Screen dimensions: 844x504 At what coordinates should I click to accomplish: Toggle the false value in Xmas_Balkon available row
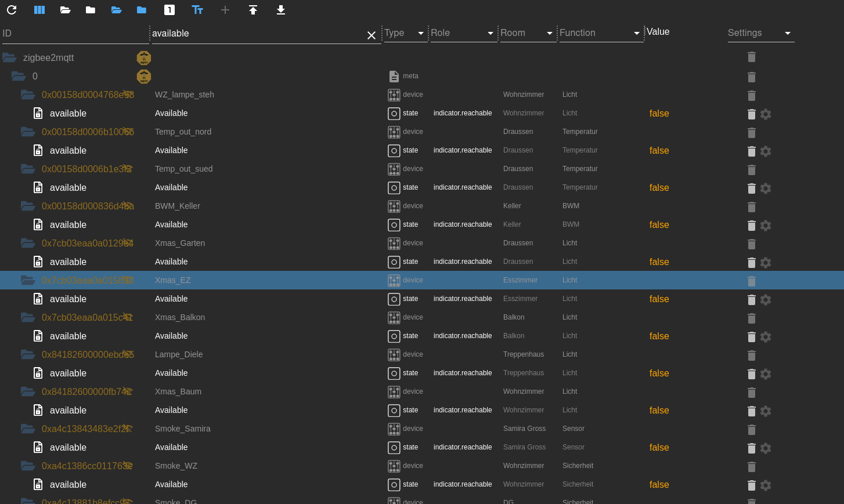tap(659, 336)
